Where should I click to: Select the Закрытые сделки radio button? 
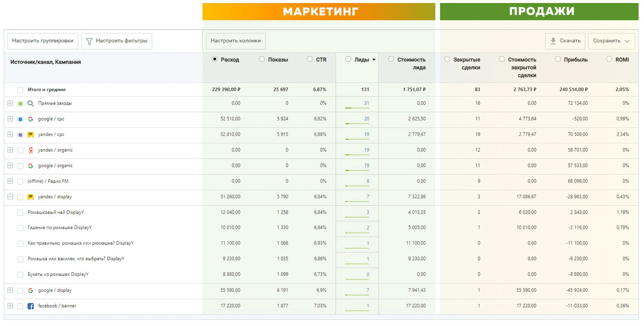pyautogui.click(x=447, y=59)
